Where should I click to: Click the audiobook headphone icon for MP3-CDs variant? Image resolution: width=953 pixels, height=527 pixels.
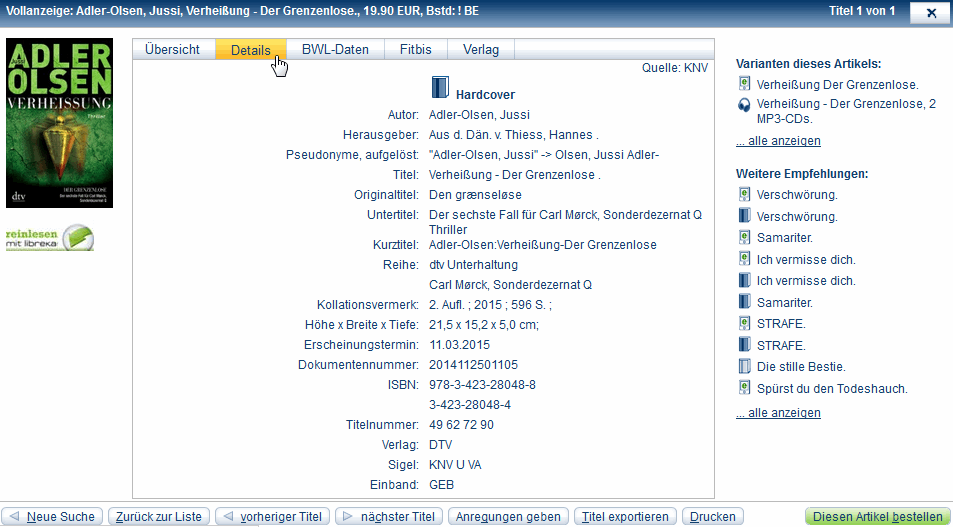[743, 105]
